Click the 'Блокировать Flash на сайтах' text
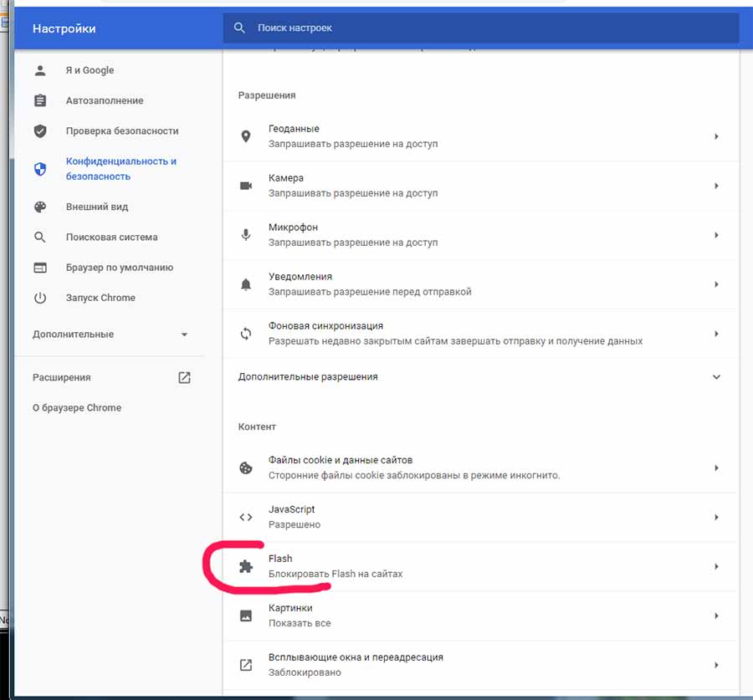 (x=336, y=575)
